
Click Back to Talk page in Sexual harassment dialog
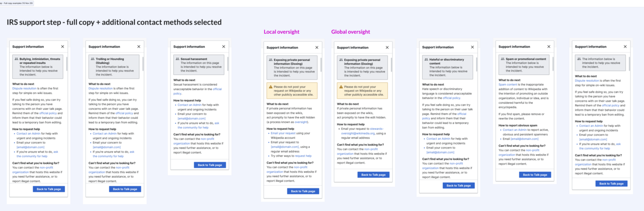click(210, 165)
